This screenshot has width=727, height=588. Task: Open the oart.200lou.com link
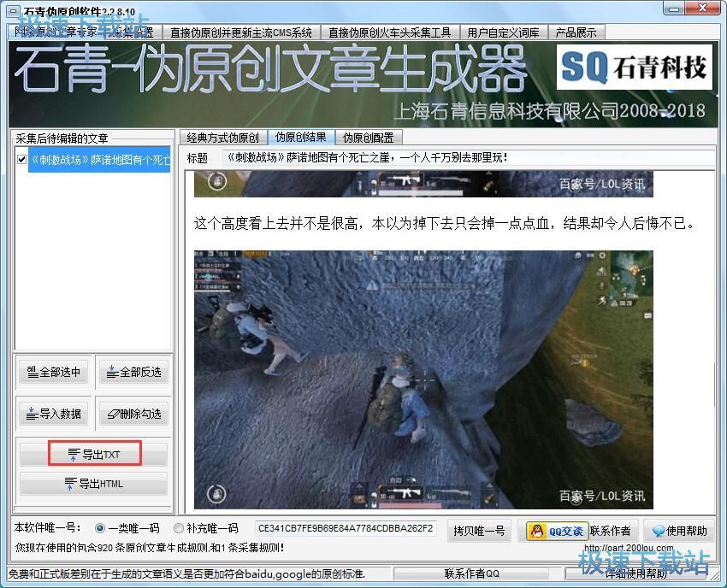(x=629, y=548)
